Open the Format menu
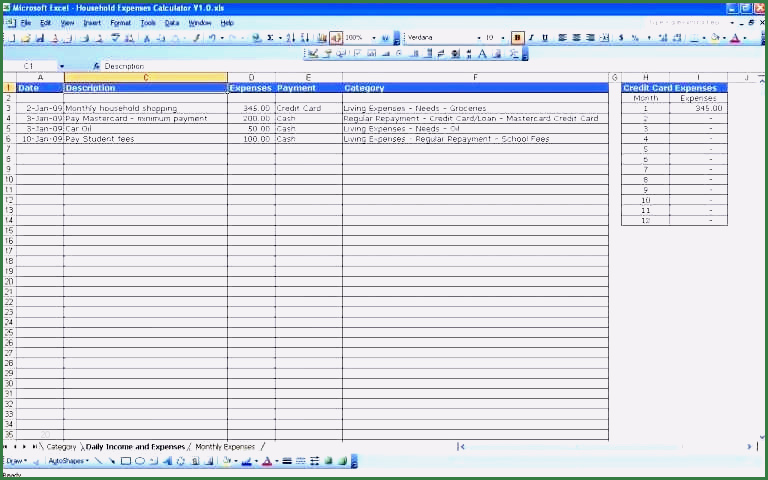Image resolution: width=768 pixels, height=480 pixels. [120, 22]
